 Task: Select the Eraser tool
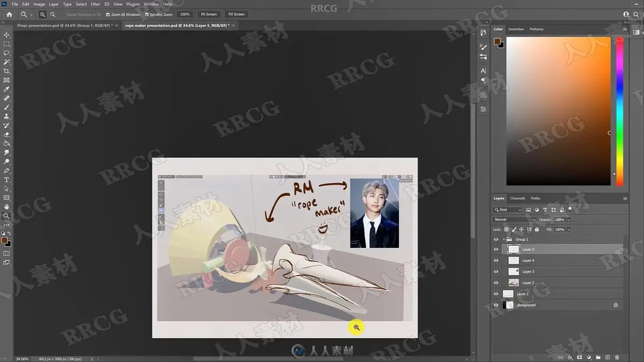click(x=7, y=135)
